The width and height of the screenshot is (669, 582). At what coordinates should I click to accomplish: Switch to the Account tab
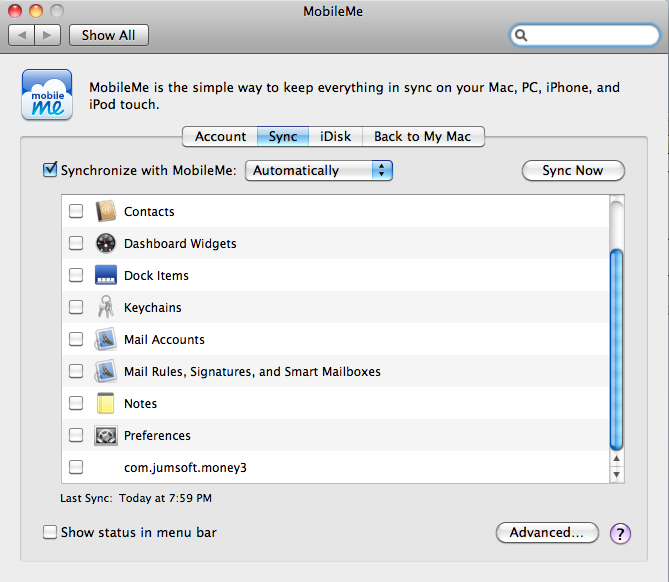click(220, 137)
